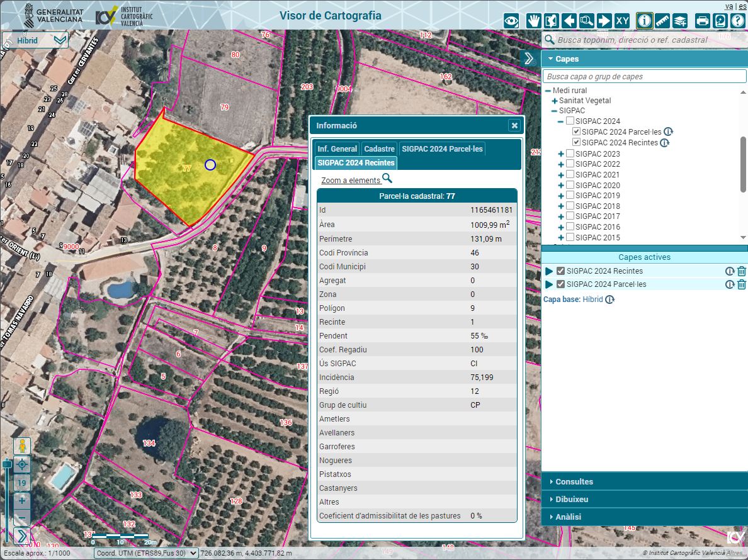Screen dimensions: 748x560
Task: Enable the SIGPAC 2023 layer checkbox
Action: [570, 154]
